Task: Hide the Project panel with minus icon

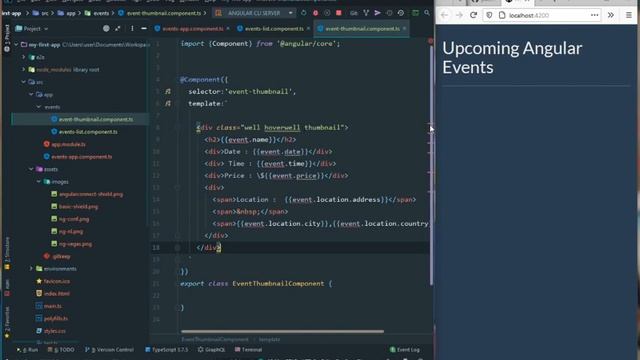Action: coord(144,29)
